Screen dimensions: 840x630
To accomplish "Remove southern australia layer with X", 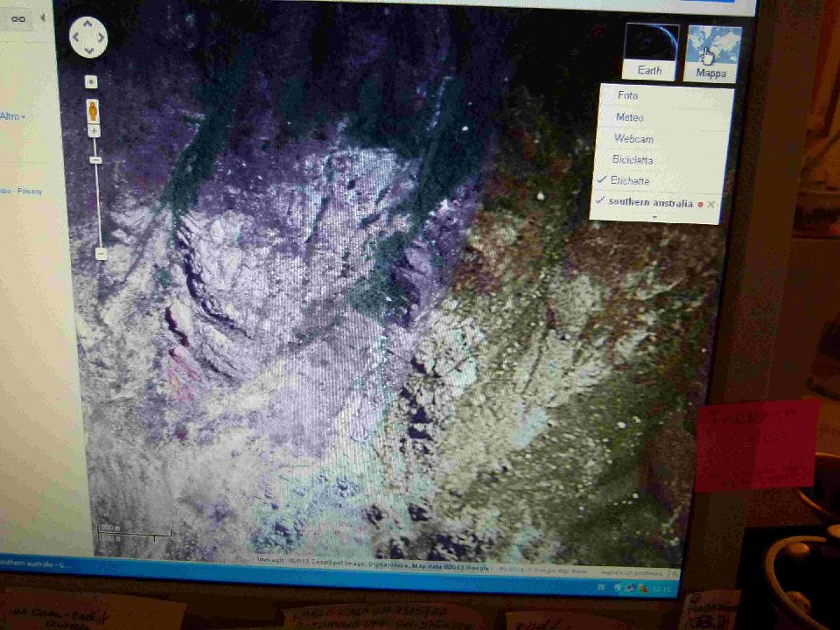I will [x=710, y=205].
